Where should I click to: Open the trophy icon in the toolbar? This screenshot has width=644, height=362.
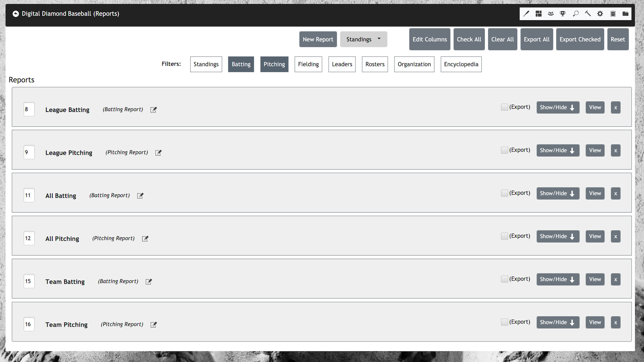pyautogui.click(x=562, y=13)
